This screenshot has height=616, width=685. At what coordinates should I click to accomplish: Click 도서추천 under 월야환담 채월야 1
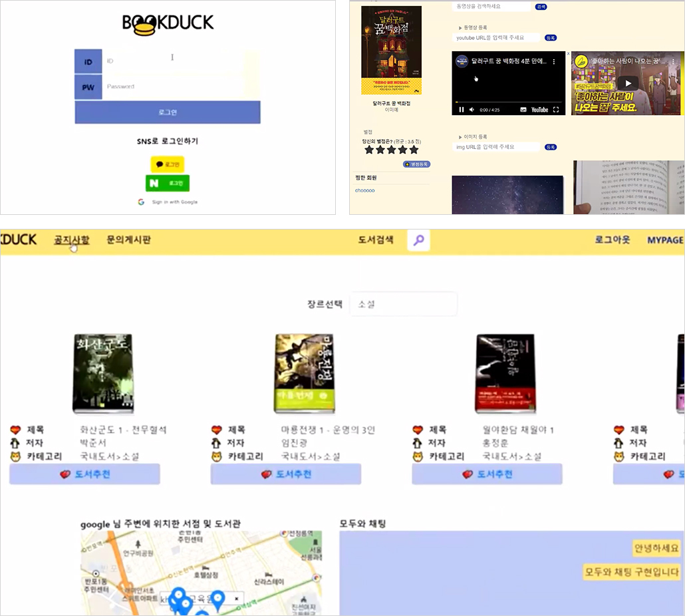coord(487,474)
